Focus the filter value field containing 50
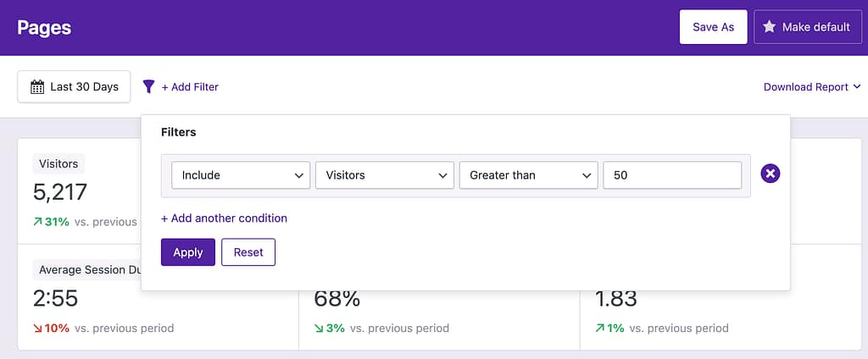This screenshot has width=868, height=359. 672,175
